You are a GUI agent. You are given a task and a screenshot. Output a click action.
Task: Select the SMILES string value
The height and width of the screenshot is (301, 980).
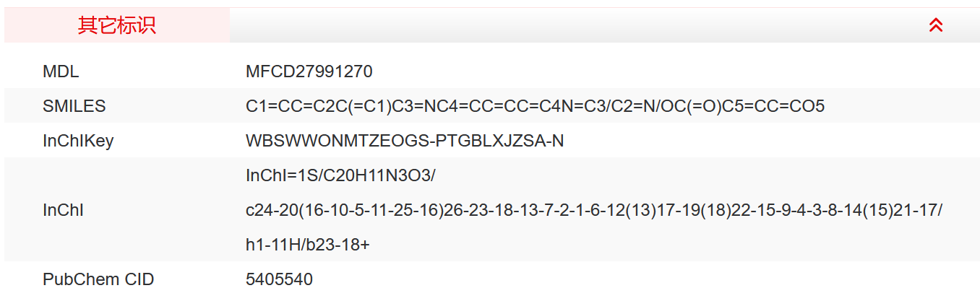pos(535,106)
